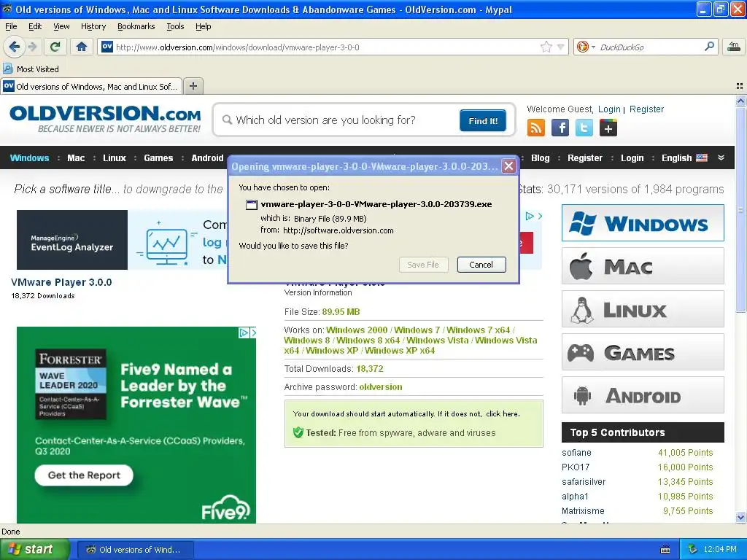Click the OV site icon in address bar
Image resolution: width=747 pixels, height=560 pixels.
point(107,47)
